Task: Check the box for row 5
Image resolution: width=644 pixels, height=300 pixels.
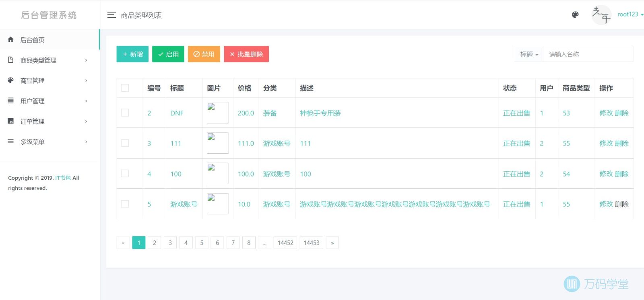Action: (125, 203)
